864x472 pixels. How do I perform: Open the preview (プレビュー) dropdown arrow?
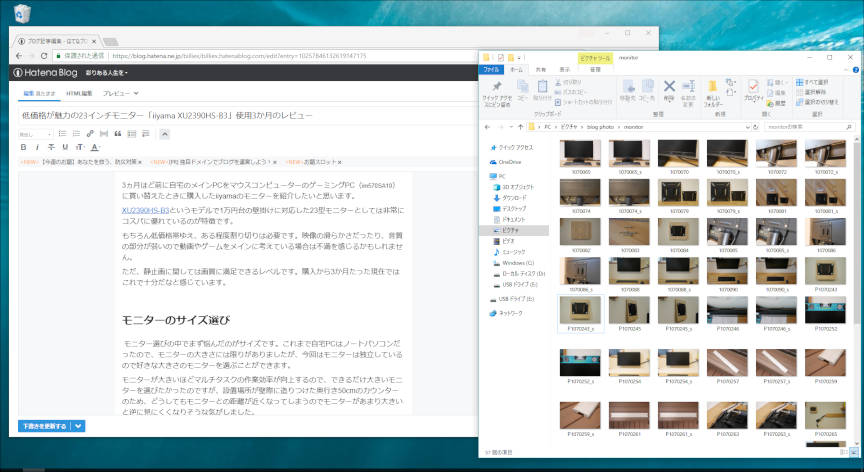(x=136, y=94)
